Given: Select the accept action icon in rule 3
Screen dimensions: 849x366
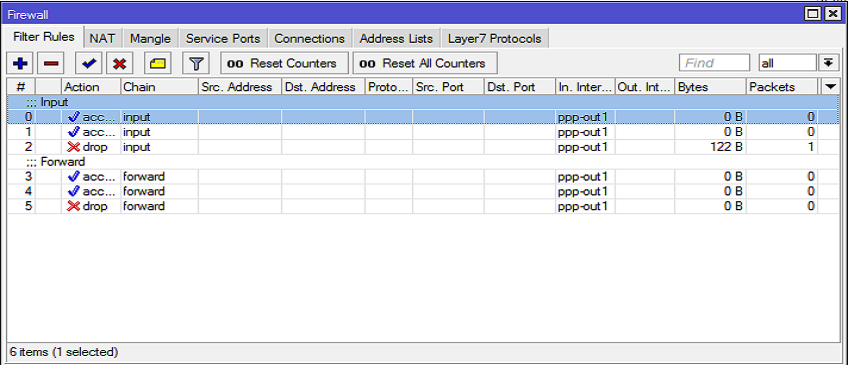Looking at the screenshot, I should tap(74, 176).
